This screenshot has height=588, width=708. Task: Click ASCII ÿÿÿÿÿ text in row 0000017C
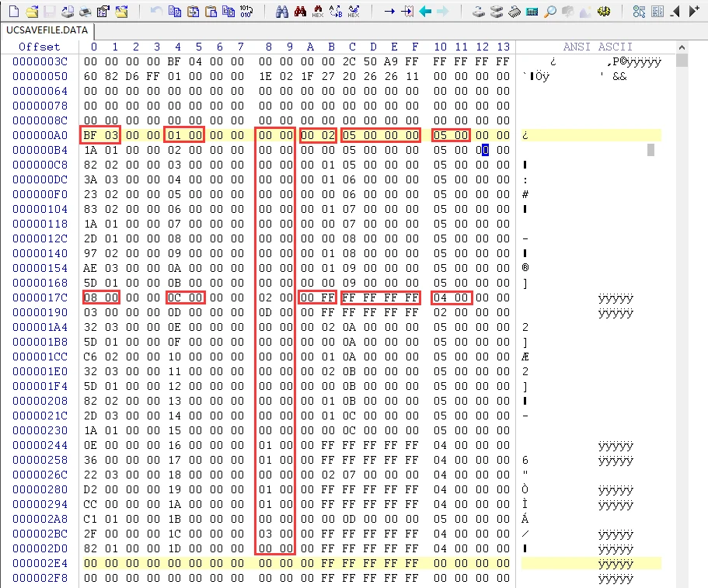point(616,297)
